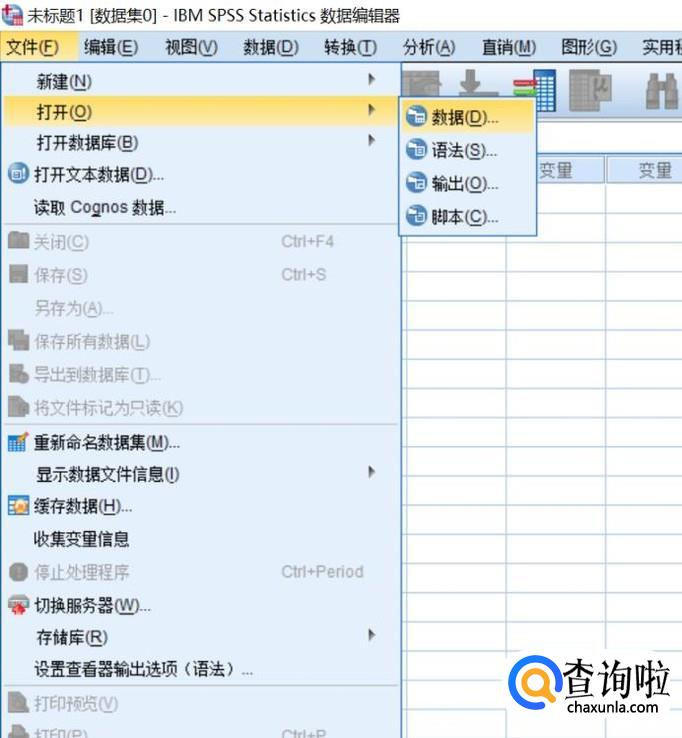
Task: Open the 分析(A) menu
Action: (429, 47)
